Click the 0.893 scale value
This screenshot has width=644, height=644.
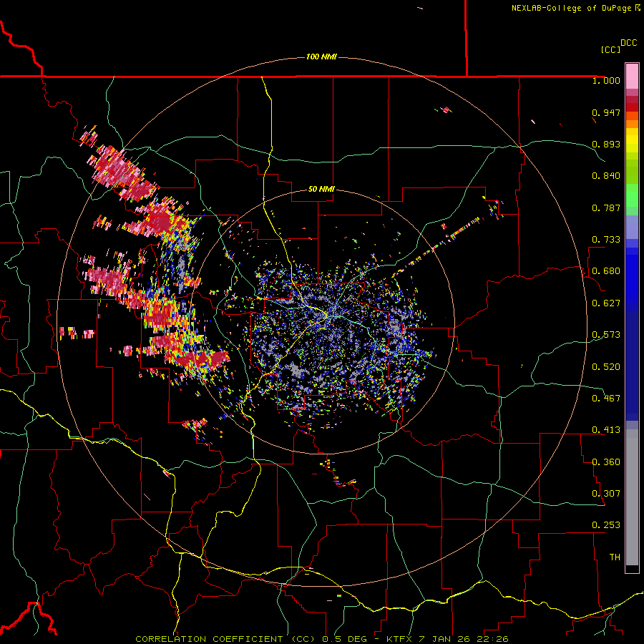pyautogui.click(x=606, y=144)
